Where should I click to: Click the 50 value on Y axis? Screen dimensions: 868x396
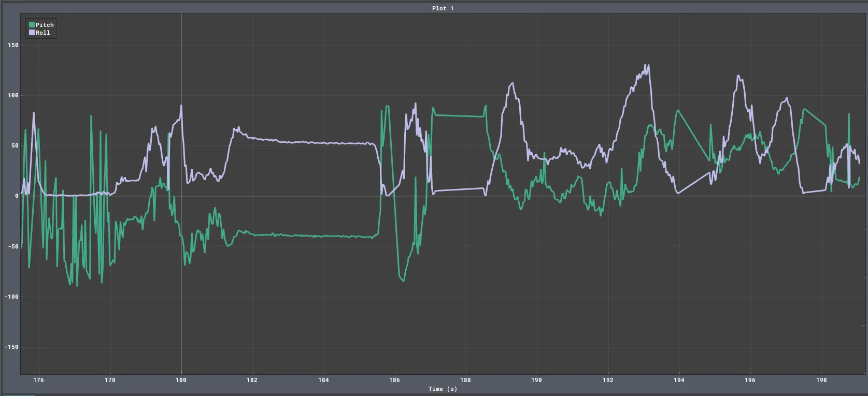(x=15, y=145)
